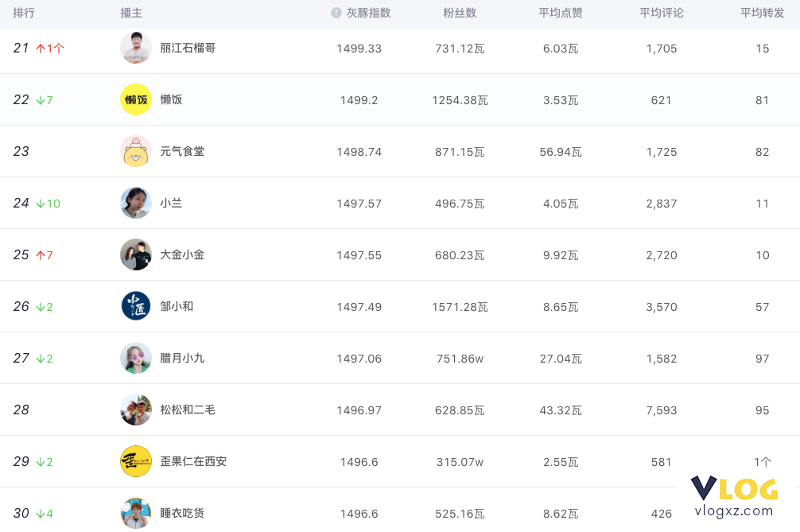
Task: Click 小兰's profile avatar
Action: pos(136,203)
